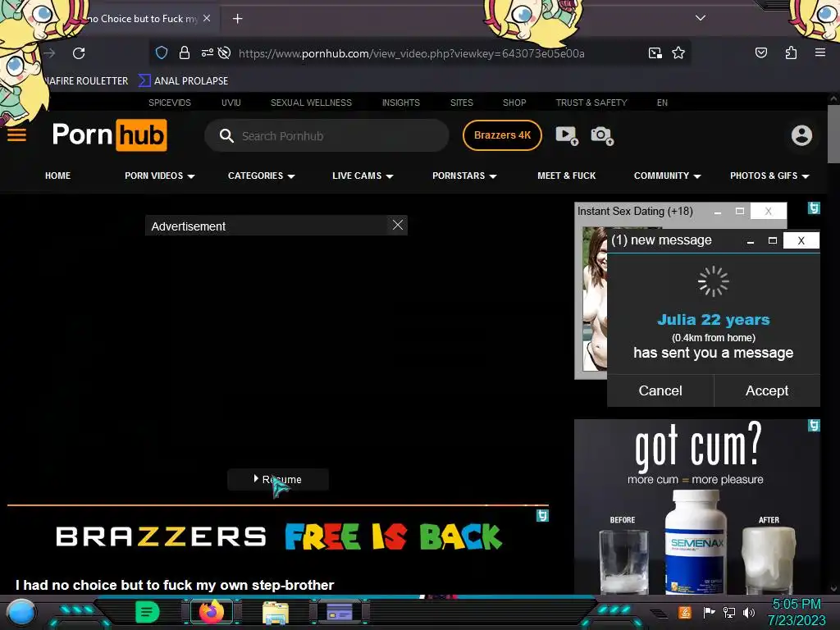The image size is (840, 630).
Task: Open the SPICEVIDS top link
Action: [x=170, y=103]
